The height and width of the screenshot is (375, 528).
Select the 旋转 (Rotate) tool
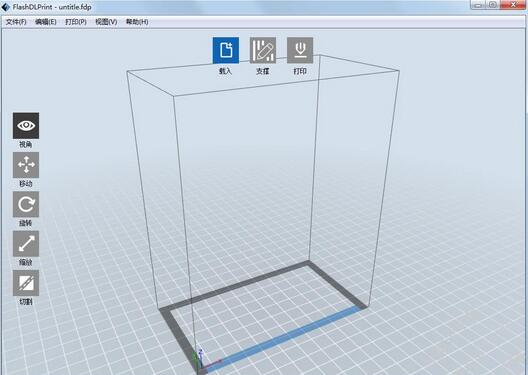tap(26, 204)
